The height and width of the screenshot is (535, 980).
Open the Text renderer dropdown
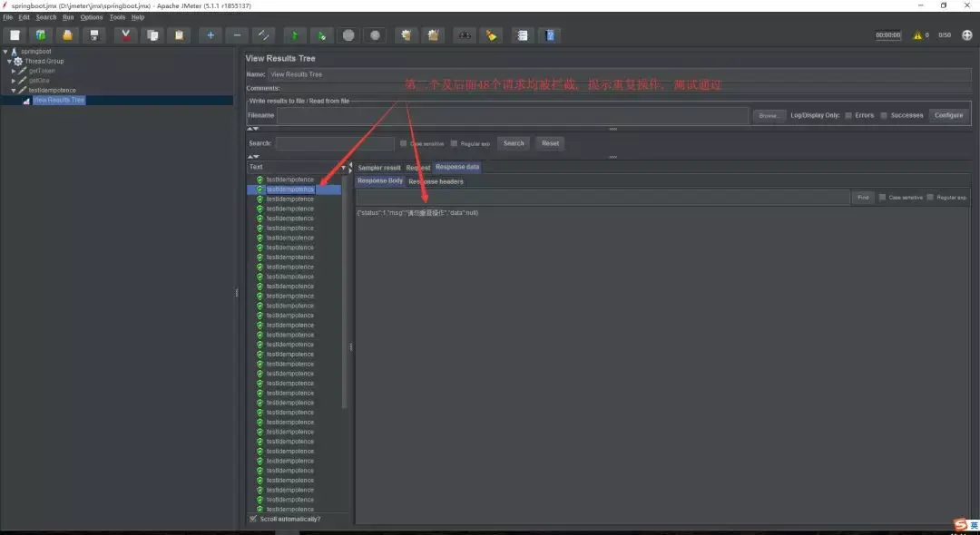click(x=297, y=168)
